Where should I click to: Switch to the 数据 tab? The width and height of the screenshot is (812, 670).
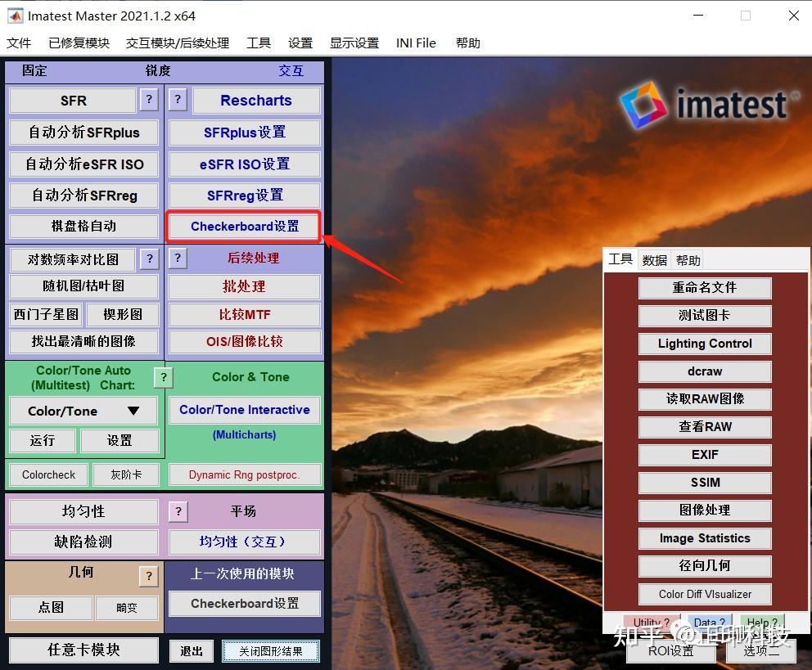click(x=653, y=259)
